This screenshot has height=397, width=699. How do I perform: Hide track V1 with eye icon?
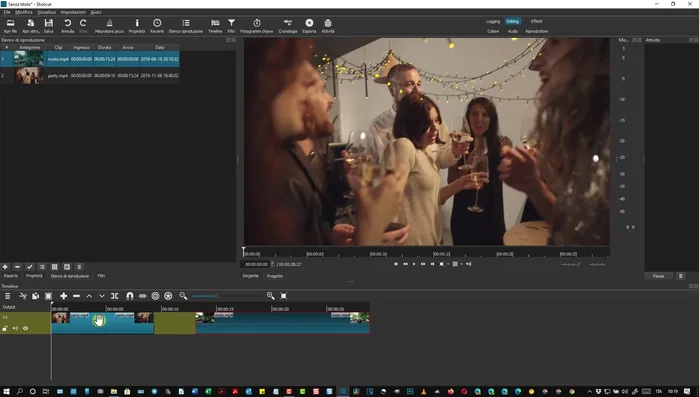pyautogui.click(x=25, y=328)
